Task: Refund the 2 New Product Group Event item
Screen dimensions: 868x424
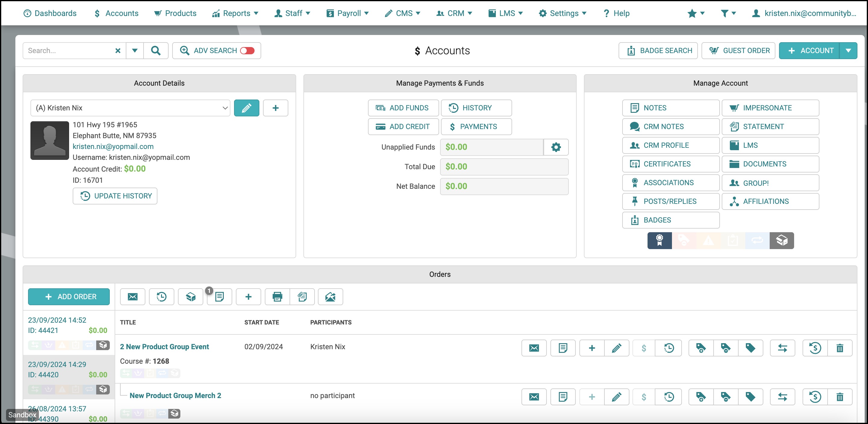Action: pos(815,348)
